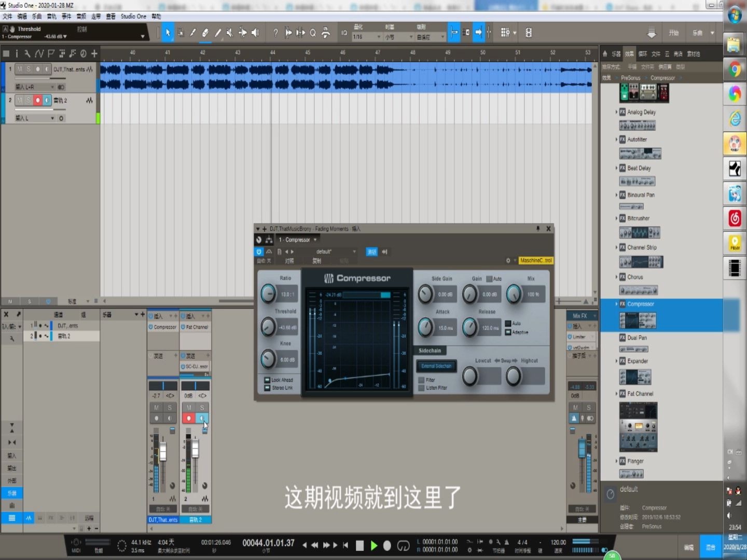The image size is (747, 560).
Task: Expand the Fat Channel effect entry
Action: click(x=616, y=394)
